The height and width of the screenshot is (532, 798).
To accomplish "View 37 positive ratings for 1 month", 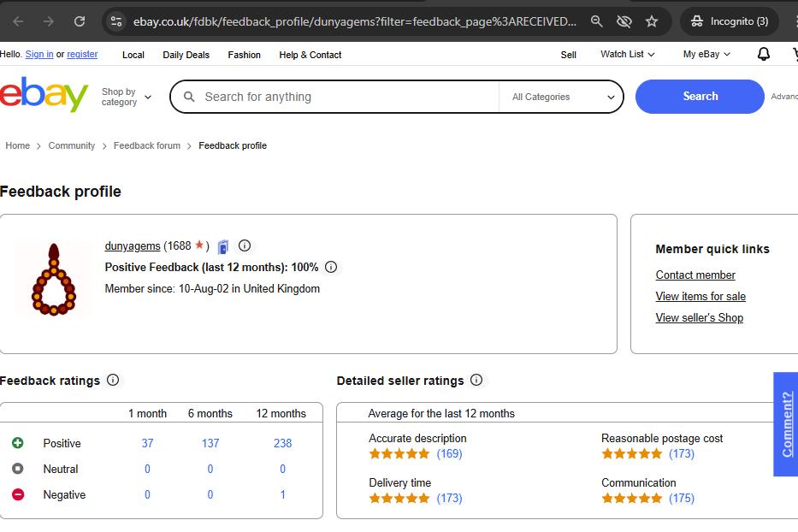I will tap(148, 443).
